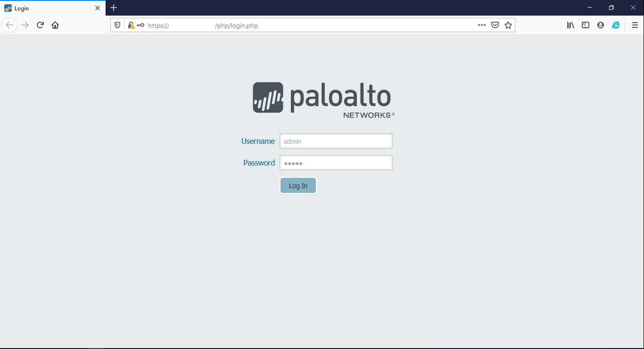
Task: Click the forward navigation arrow
Action: [25, 25]
